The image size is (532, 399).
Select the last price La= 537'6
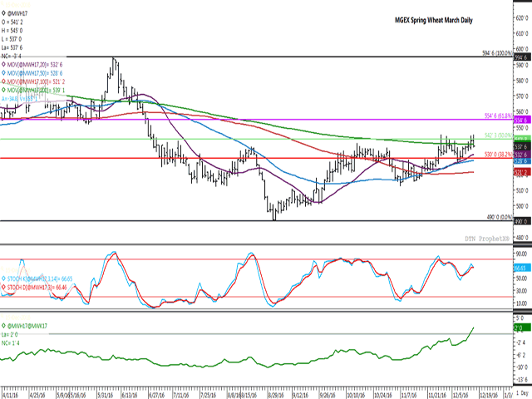[x=12, y=47]
